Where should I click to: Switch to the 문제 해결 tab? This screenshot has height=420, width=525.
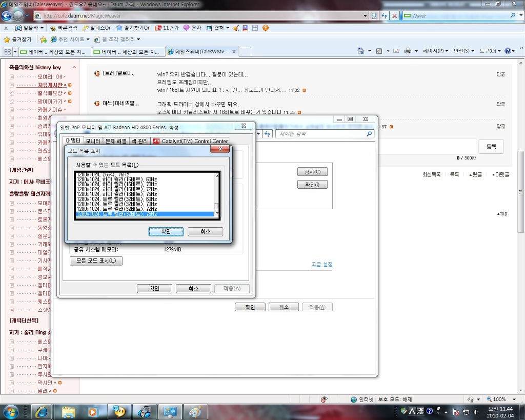tap(116, 142)
